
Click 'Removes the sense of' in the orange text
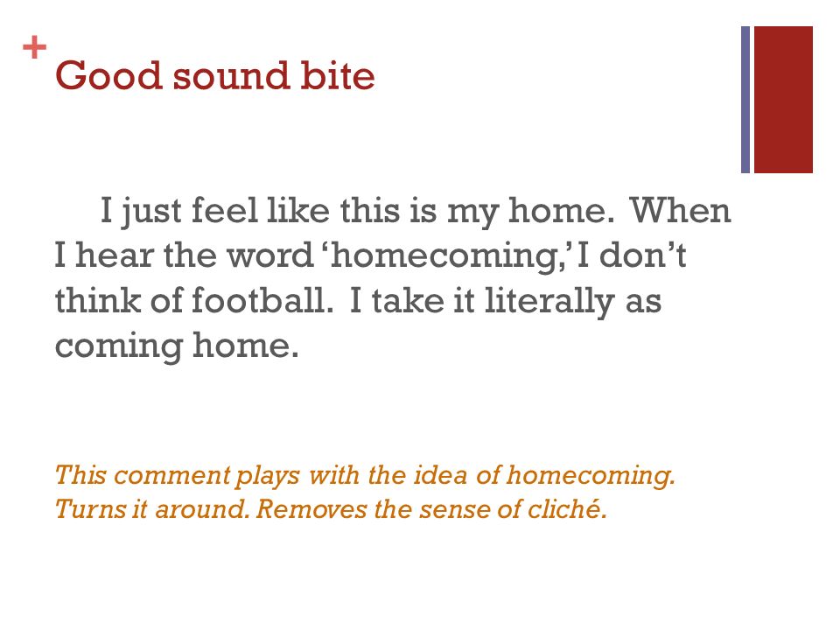[388, 509]
